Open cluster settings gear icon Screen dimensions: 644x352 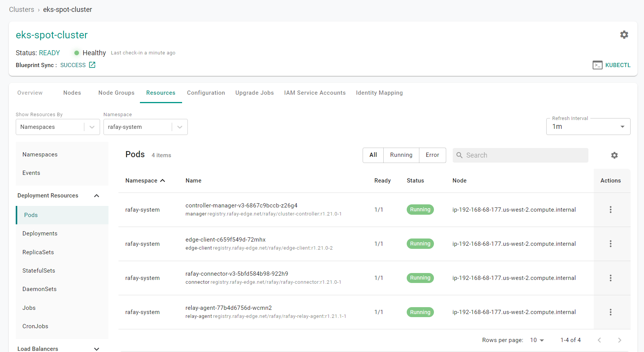(624, 35)
